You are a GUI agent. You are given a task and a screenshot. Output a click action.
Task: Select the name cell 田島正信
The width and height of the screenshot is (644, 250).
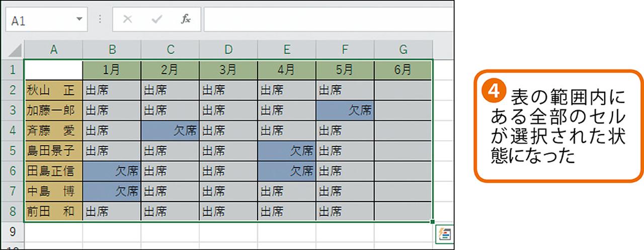coord(54,171)
